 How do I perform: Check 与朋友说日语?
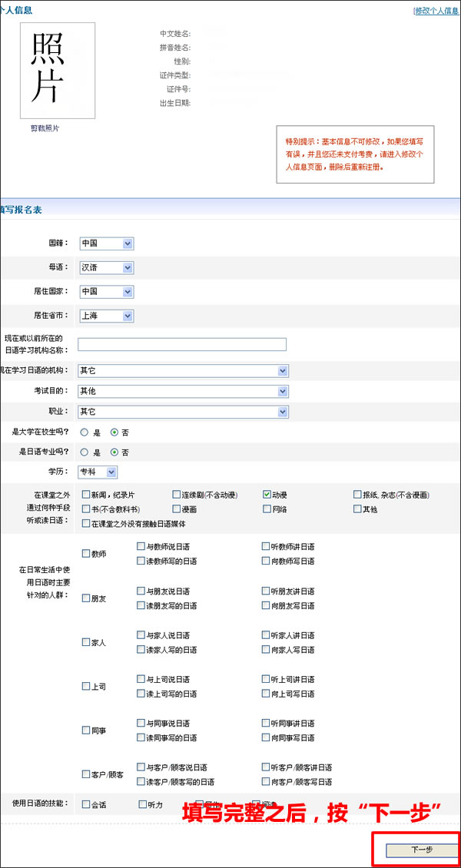coord(141,591)
